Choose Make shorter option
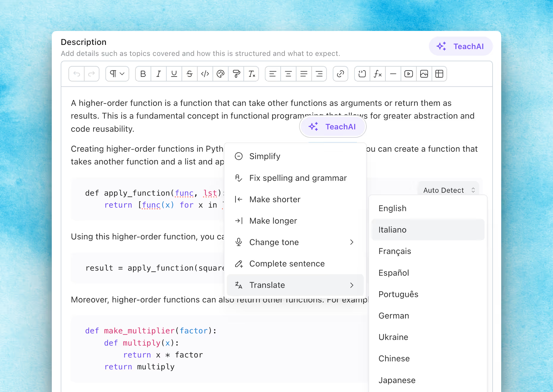Image resolution: width=553 pixels, height=392 pixels. point(295,199)
